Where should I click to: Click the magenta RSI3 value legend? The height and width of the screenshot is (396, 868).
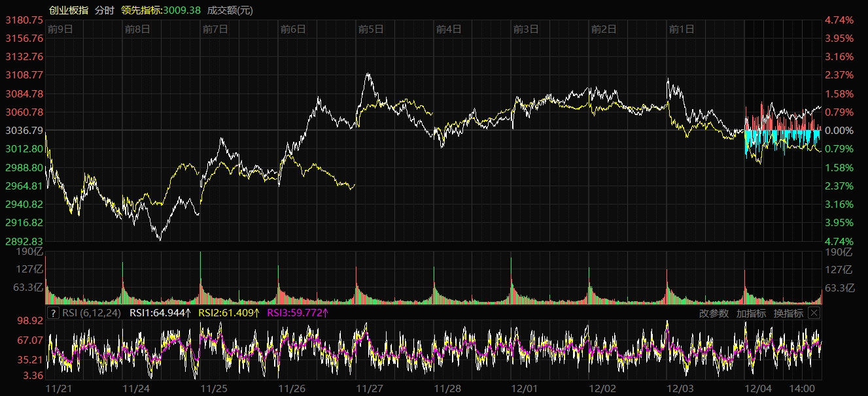pyautogui.click(x=298, y=313)
